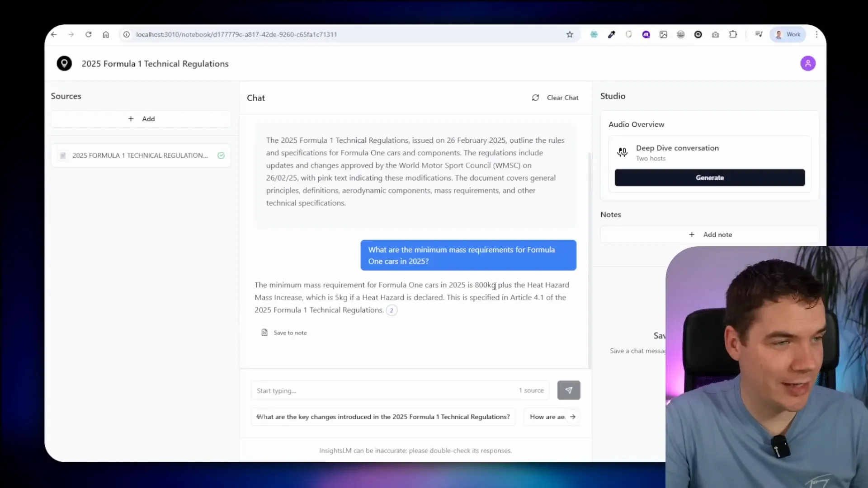Click the Audio Overview heading
868x488 pixels.
tap(636, 124)
